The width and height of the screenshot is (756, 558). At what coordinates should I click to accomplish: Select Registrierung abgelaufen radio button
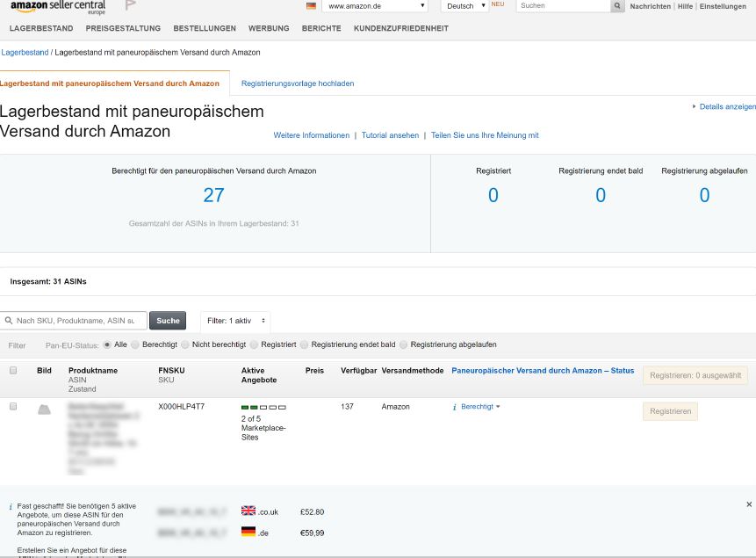click(x=404, y=344)
